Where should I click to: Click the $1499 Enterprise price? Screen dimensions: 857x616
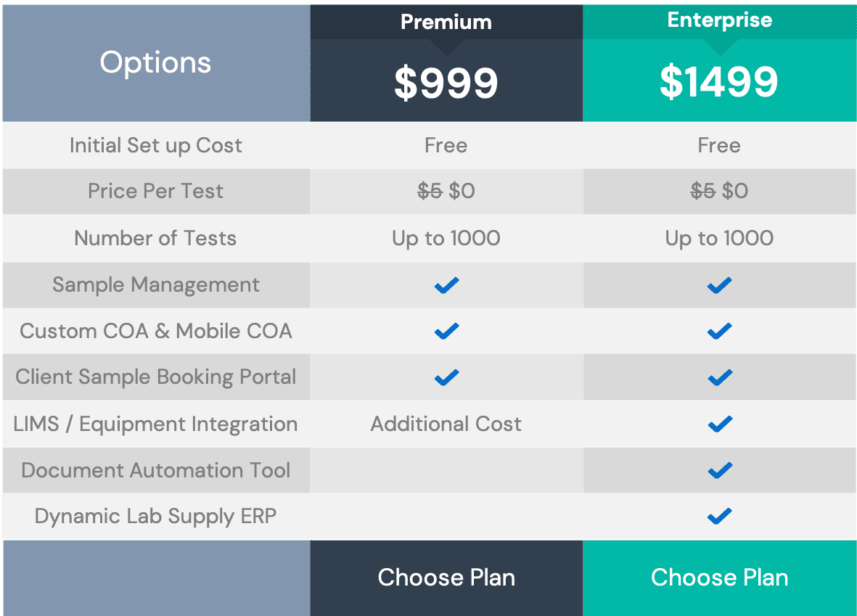coord(718,81)
